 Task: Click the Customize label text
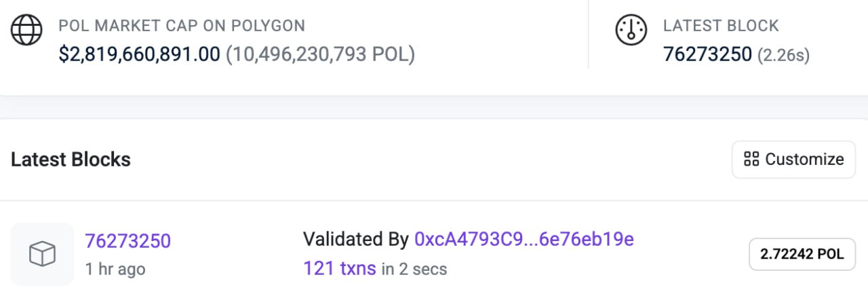click(x=804, y=160)
